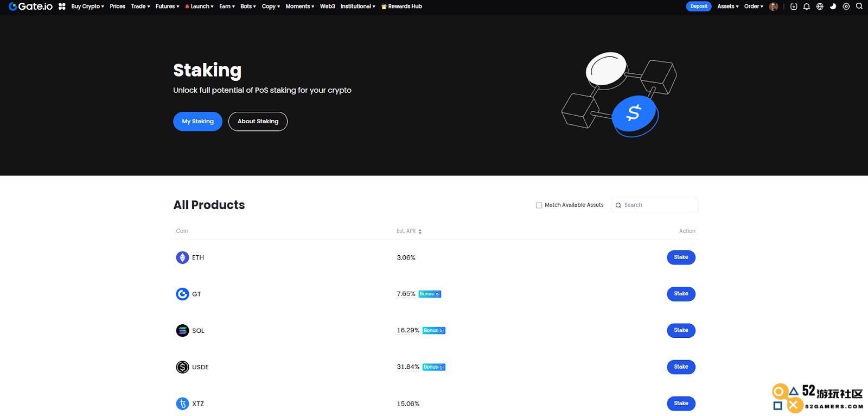Click the USDE coin icon
This screenshot has width=868, height=416.
click(182, 367)
